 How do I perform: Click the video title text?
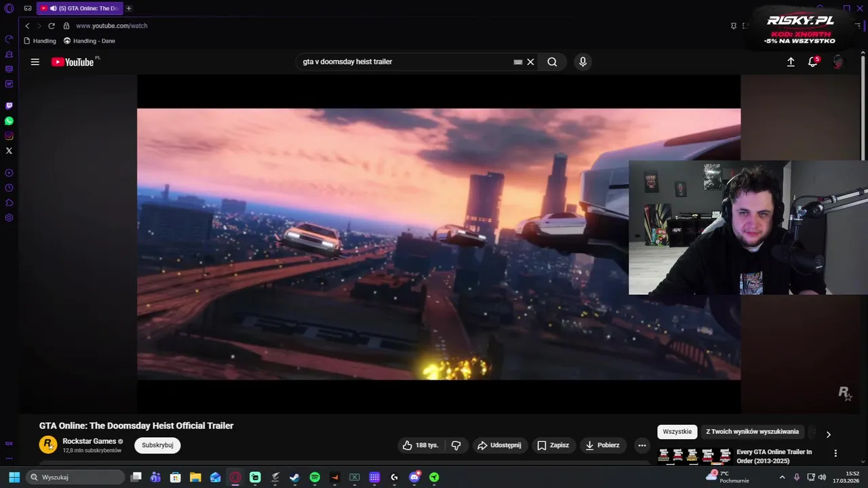coord(136,426)
